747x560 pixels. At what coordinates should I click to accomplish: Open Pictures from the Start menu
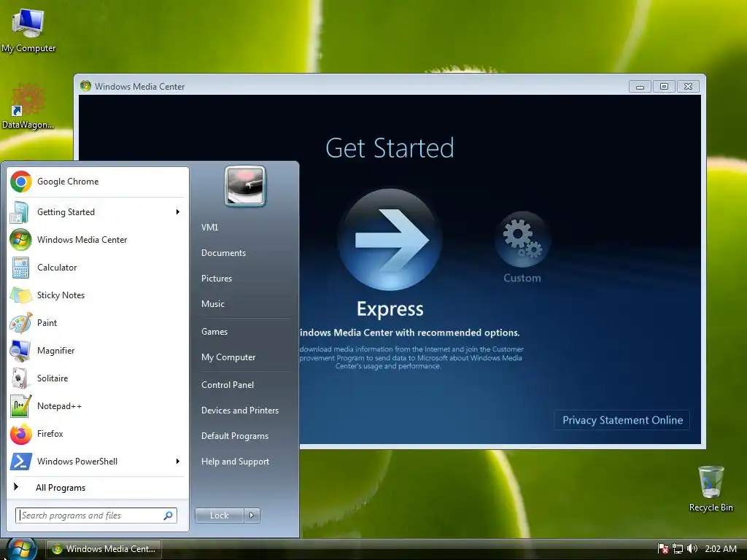(216, 279)
